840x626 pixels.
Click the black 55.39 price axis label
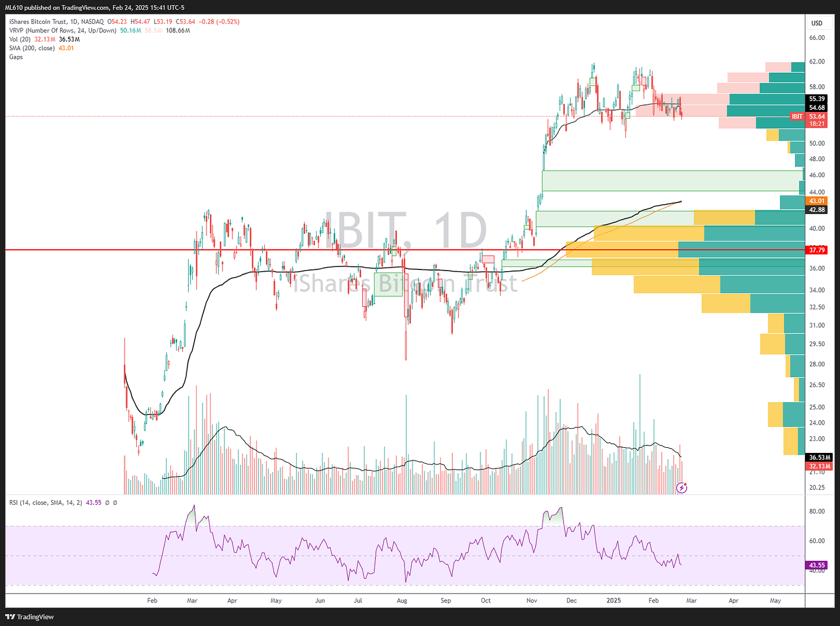tap(816, 99)
